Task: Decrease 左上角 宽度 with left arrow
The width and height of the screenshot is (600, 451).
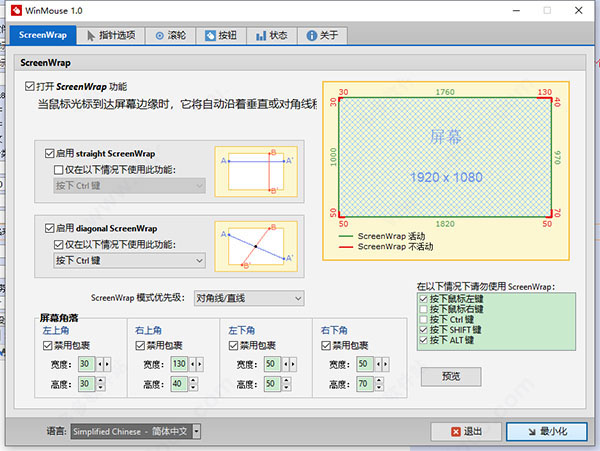Action: click(x=99, y=364)
